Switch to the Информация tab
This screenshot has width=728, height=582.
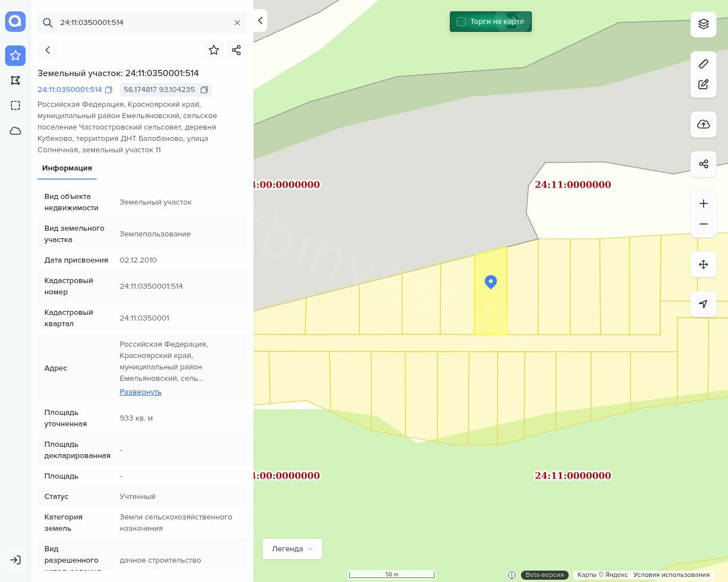[67, 168]
